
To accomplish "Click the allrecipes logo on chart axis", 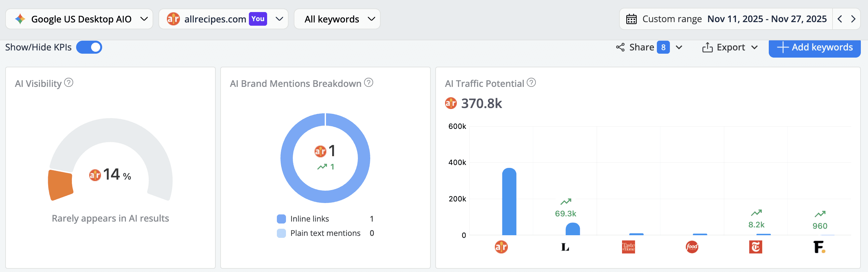I will (501, 247).
